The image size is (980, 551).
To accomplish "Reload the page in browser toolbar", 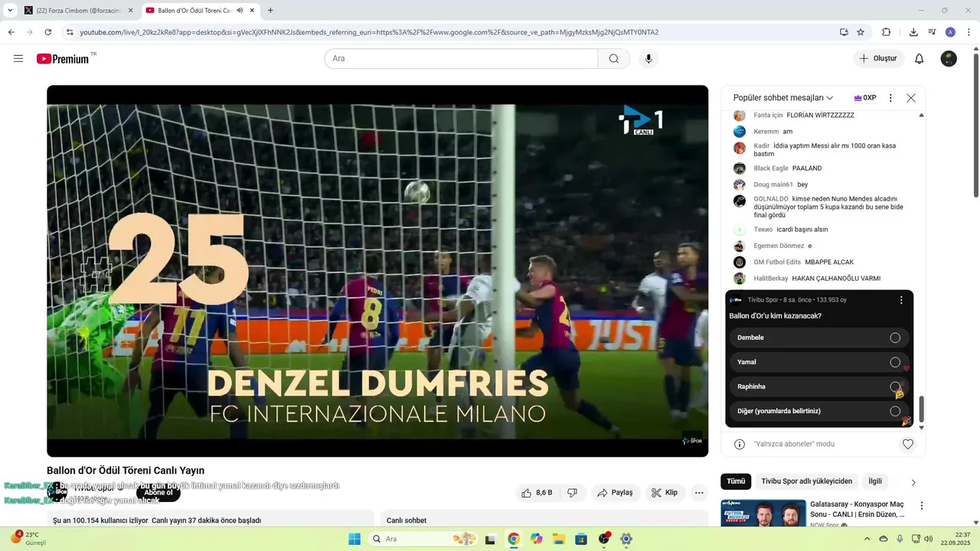I will (x=47, y=32).
